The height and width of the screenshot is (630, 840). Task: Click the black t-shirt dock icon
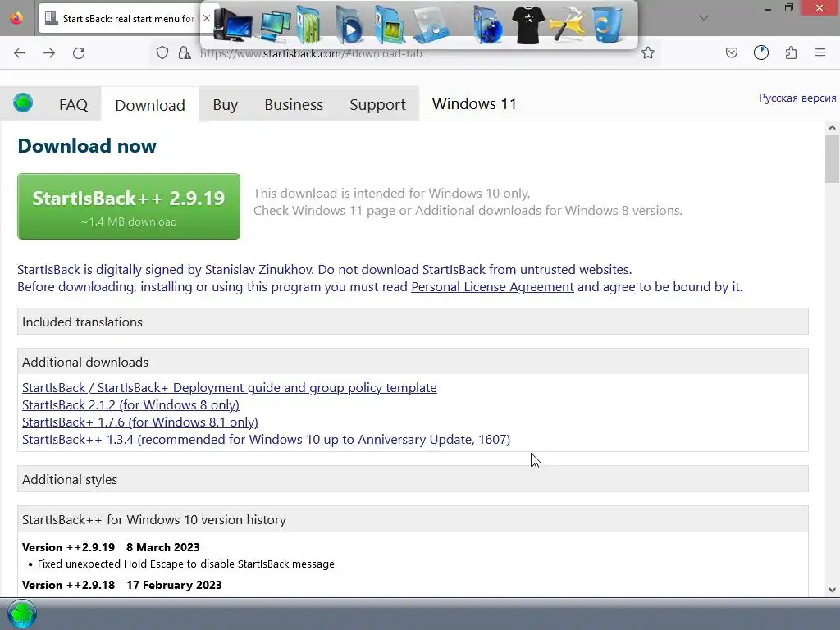(x=527, y=24)
